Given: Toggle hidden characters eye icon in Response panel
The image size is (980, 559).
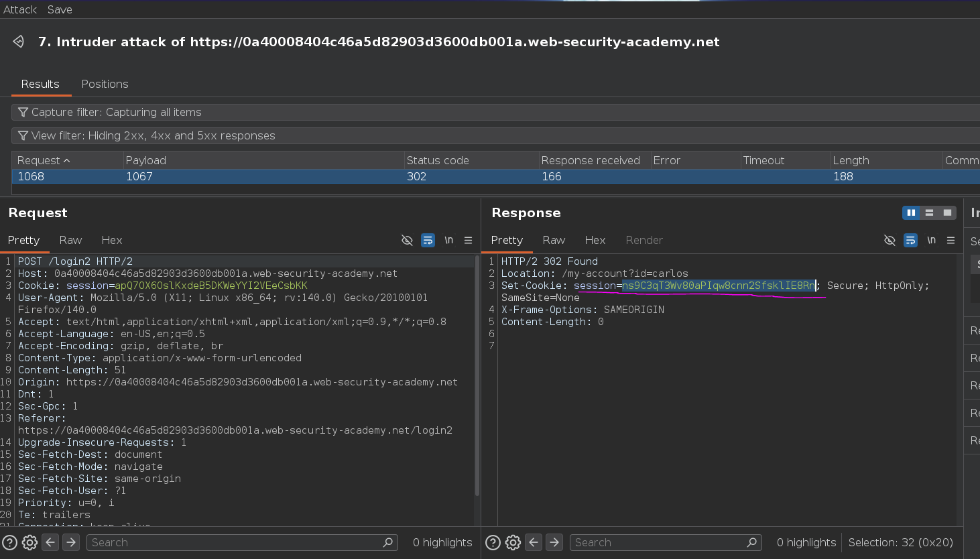Looking at the screenshot, I should pos(890,240).
